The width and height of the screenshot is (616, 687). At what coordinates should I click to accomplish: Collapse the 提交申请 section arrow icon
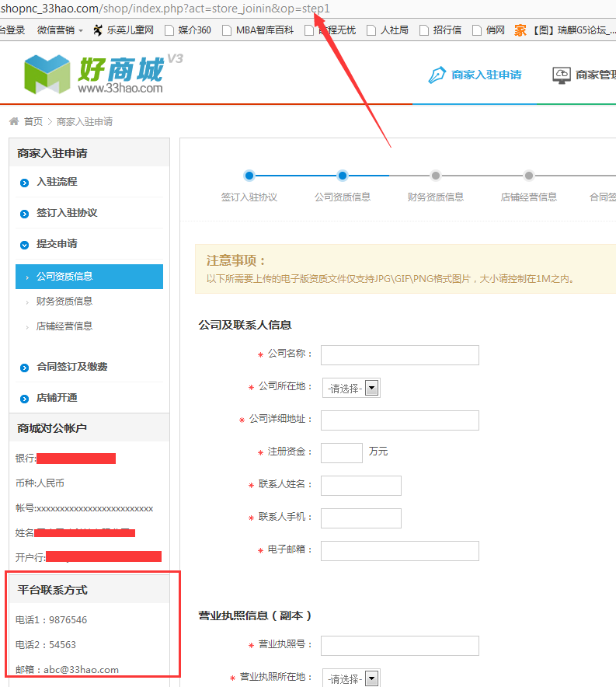(25, 245)
